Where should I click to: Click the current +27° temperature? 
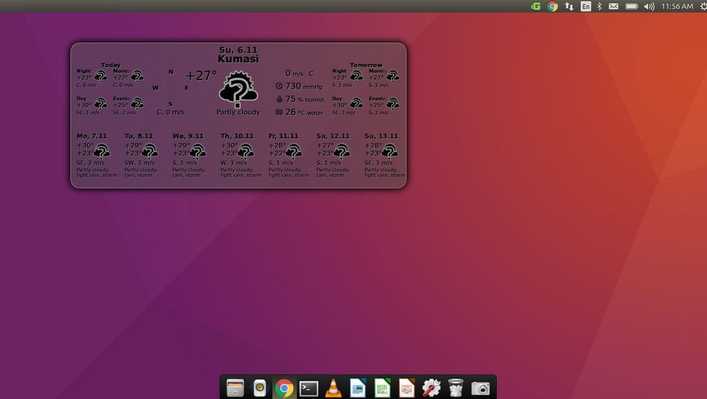click(201, 75)
